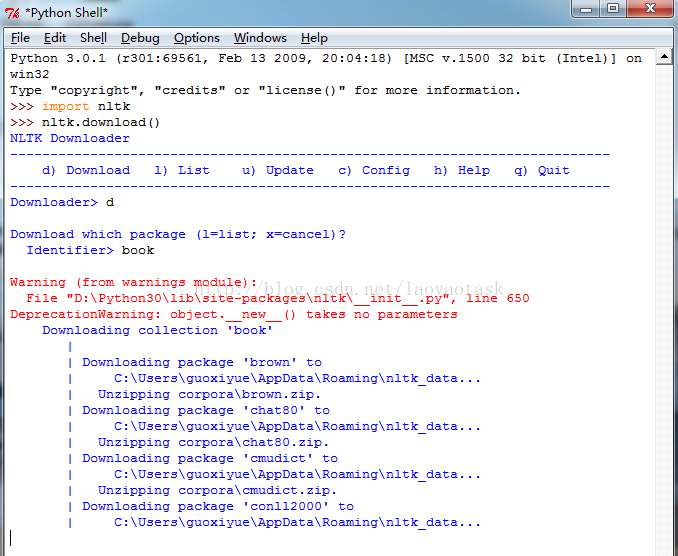Click the 'd) Download' option text
This screenshot has width=678, height=556.
[x=86, y=170]
